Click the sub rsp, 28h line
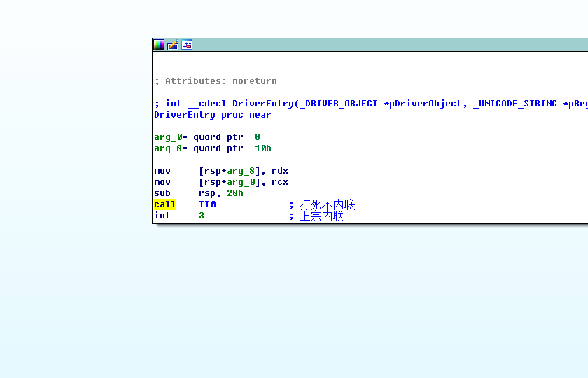The image size is (588, 378). click(199, 193)
